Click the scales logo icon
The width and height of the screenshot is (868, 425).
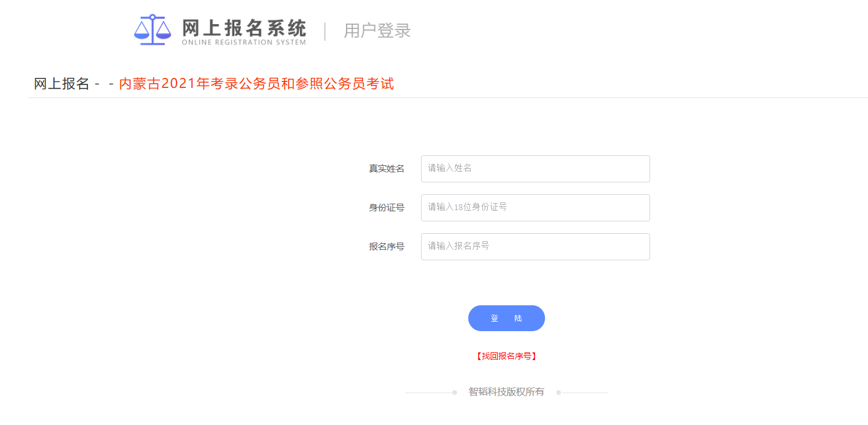click(x=152, y=30)
